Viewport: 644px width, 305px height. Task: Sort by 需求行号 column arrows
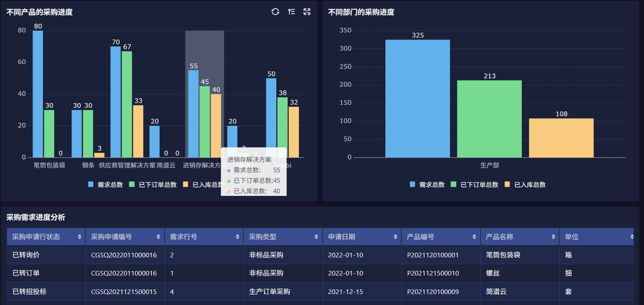pos(238,237)
